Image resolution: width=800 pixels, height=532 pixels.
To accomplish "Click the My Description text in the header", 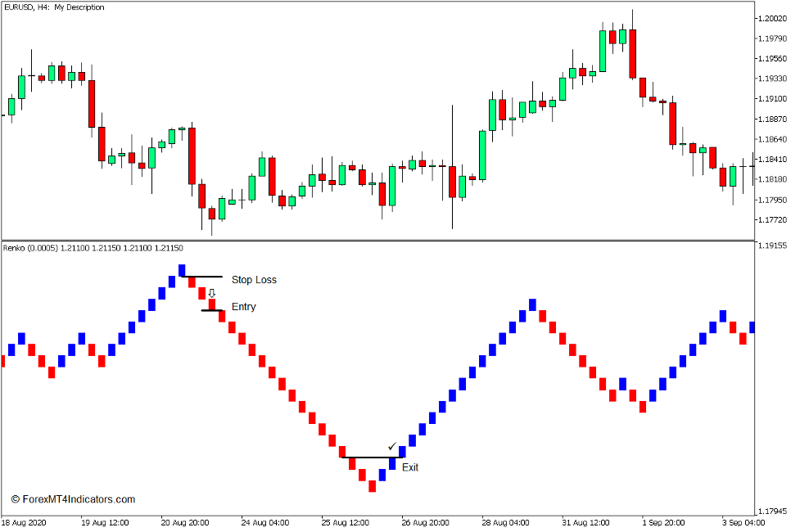I will click(84, 7).
